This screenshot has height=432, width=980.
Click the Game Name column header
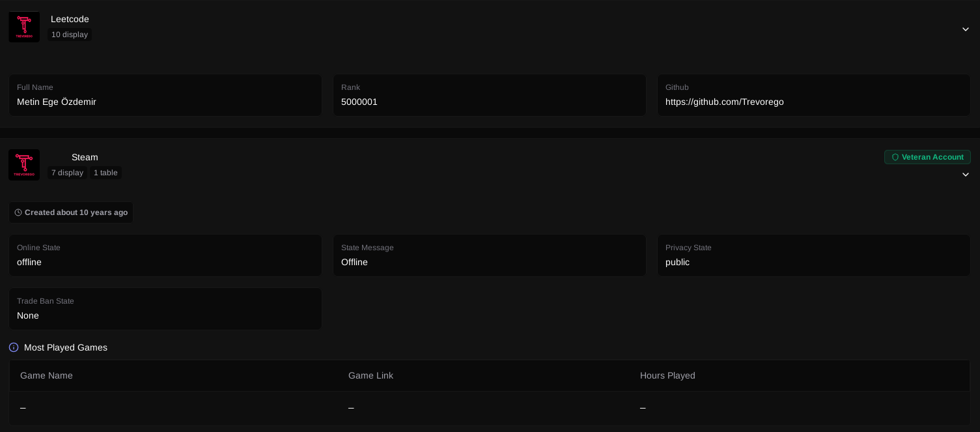(x=46, y=375)
